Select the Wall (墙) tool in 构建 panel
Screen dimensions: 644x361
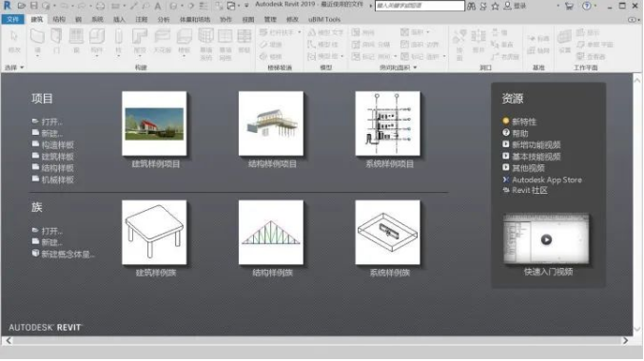tap(37, 42)
